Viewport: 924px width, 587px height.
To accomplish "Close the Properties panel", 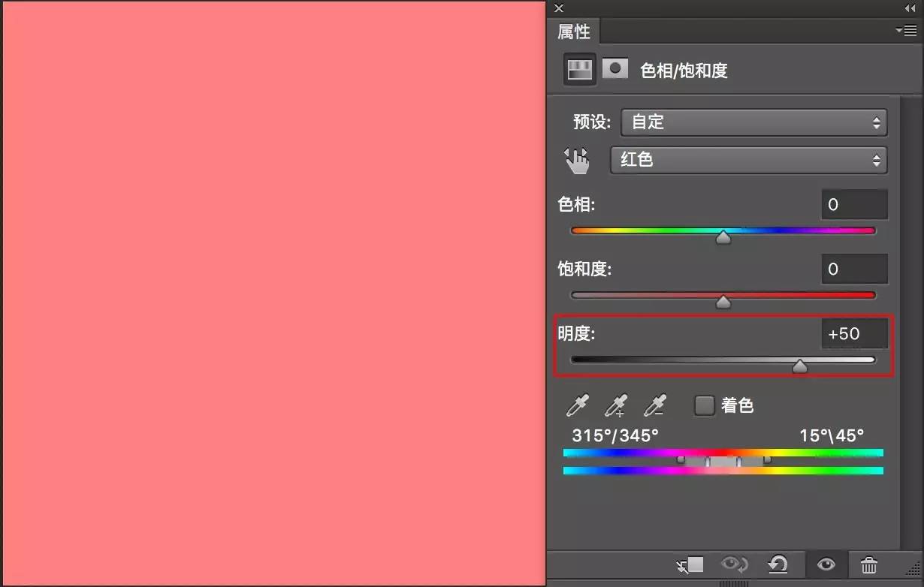I will [x=559, y=8].
